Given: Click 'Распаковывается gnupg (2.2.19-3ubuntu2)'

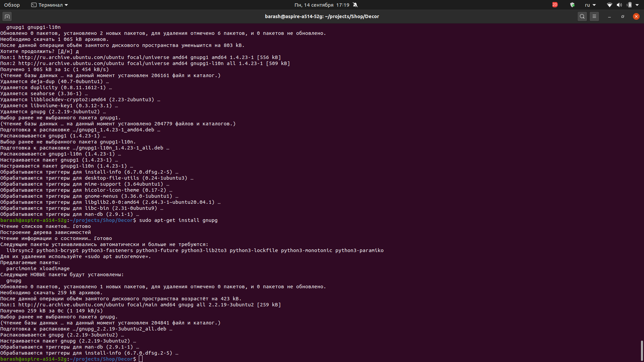Looking at the screenshot, I should [x=62, y=335].
